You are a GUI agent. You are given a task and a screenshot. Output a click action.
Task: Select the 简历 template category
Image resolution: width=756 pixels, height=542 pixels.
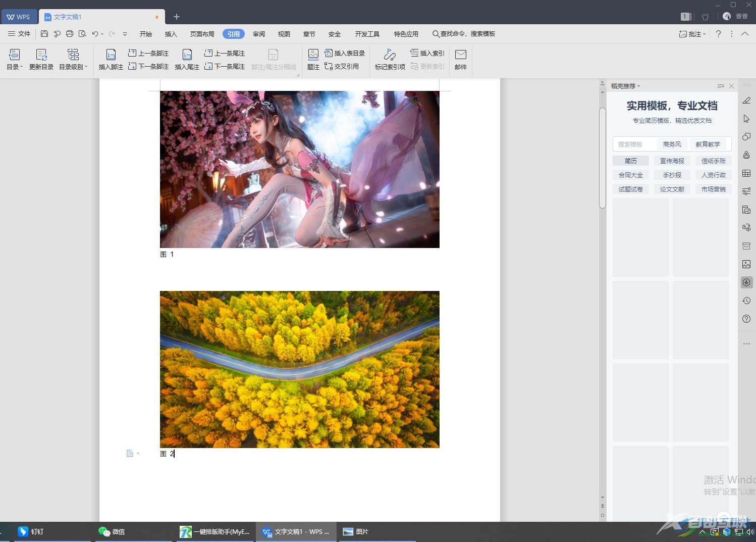click(x=631, y=161)
